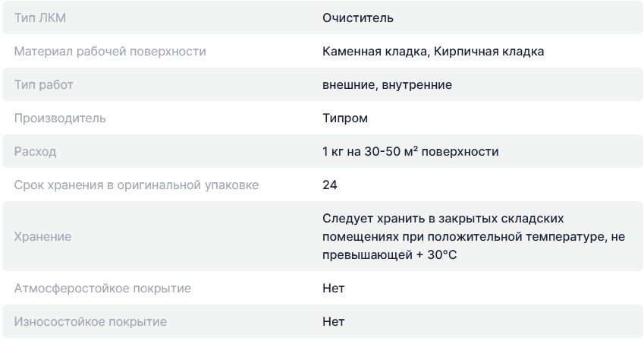This screenshot has height=341, width=644.
Task: Select the shelf life value '24'
Action: [330, 185]
